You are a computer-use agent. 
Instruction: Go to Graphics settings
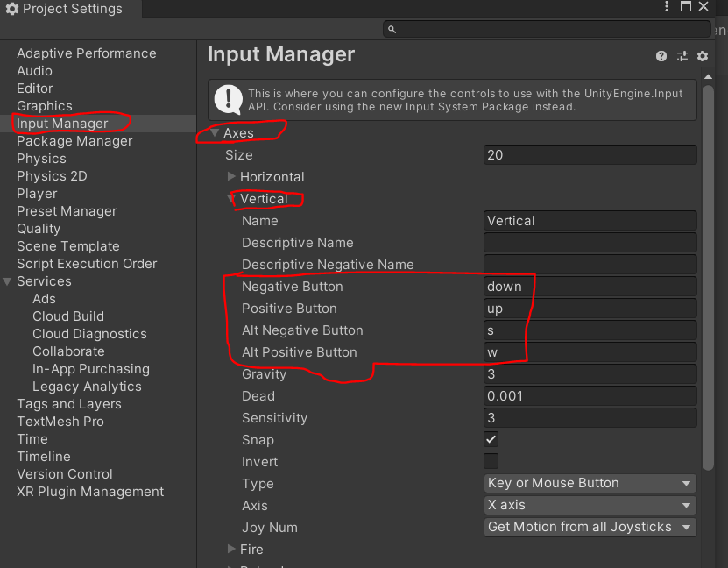[x=45, y=106]
